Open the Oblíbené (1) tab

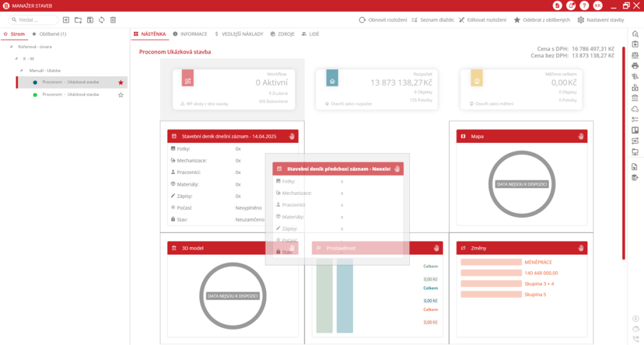pyautogui.click(x=49, y=33)
